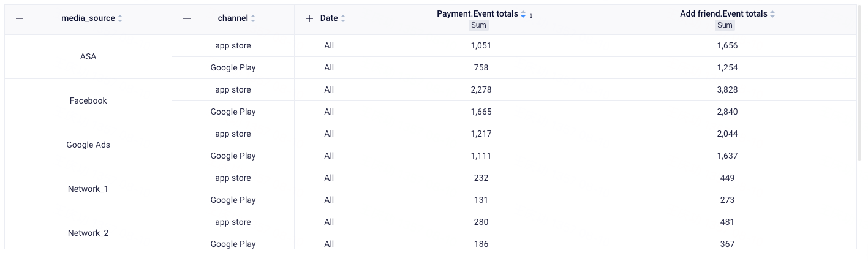This screenshot has height=261, width=868.
Task: Sort by media_source column arrows
Action: tap(120, 18)
